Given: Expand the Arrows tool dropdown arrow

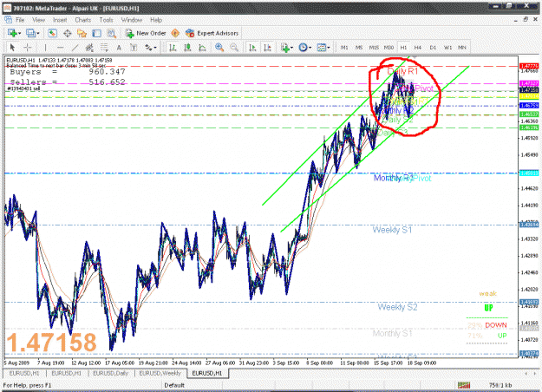Looking at the screenshot, I should [x=155, y=48].
